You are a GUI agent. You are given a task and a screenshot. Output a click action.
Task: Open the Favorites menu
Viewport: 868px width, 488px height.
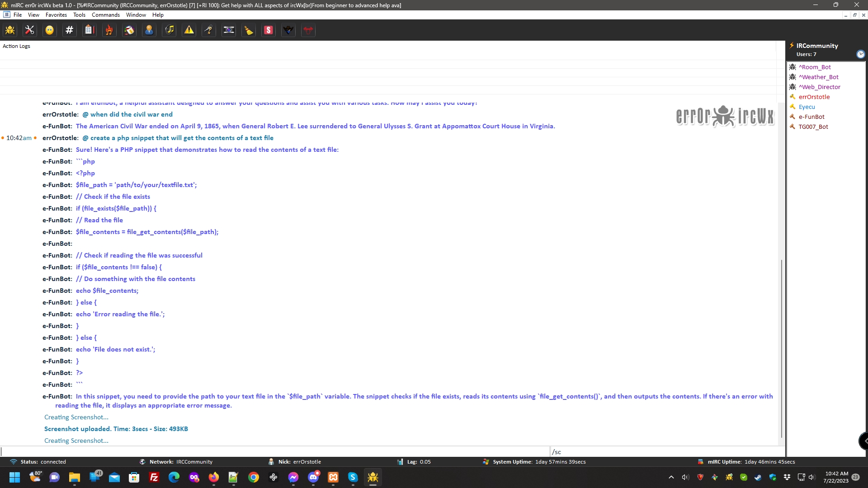(x=56, y=15)
